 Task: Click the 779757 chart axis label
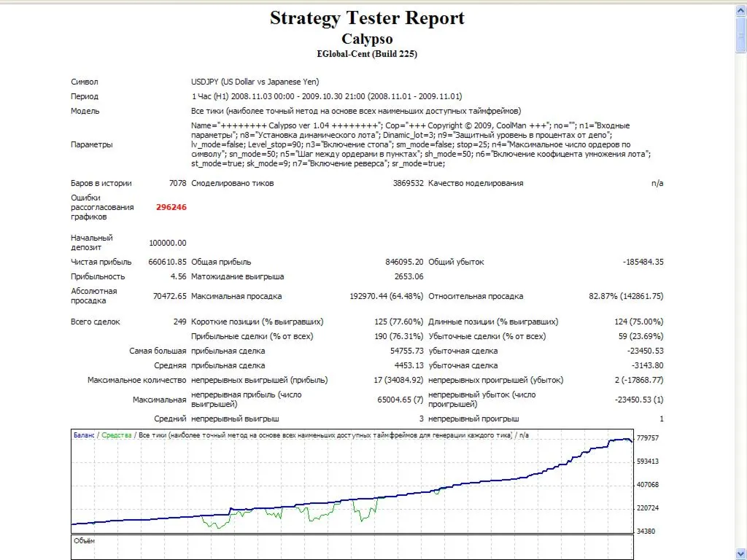coord(648,438)
